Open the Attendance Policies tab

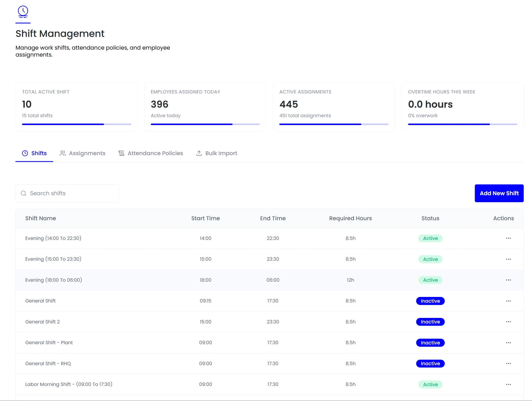(151, 153)
